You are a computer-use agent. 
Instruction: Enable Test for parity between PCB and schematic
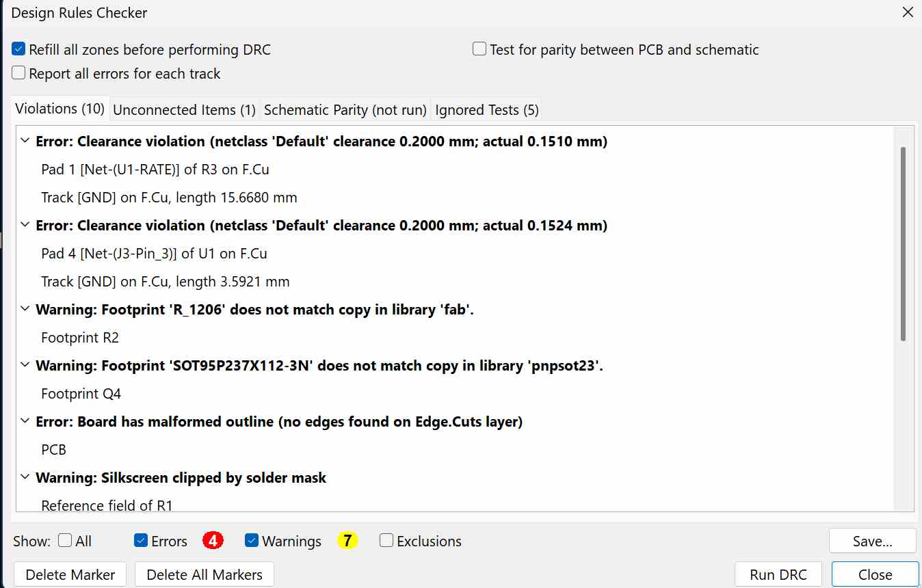479,49
